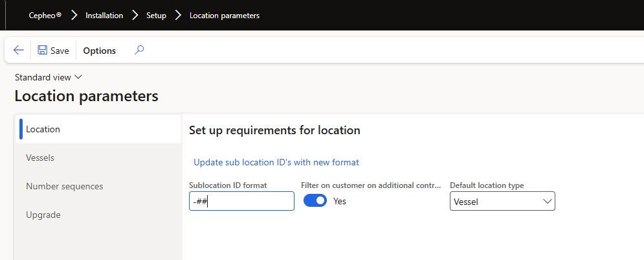644x260 pixels.
Task: Click chevron after Installation breadcrumb
Action: [x=135, y=15]
